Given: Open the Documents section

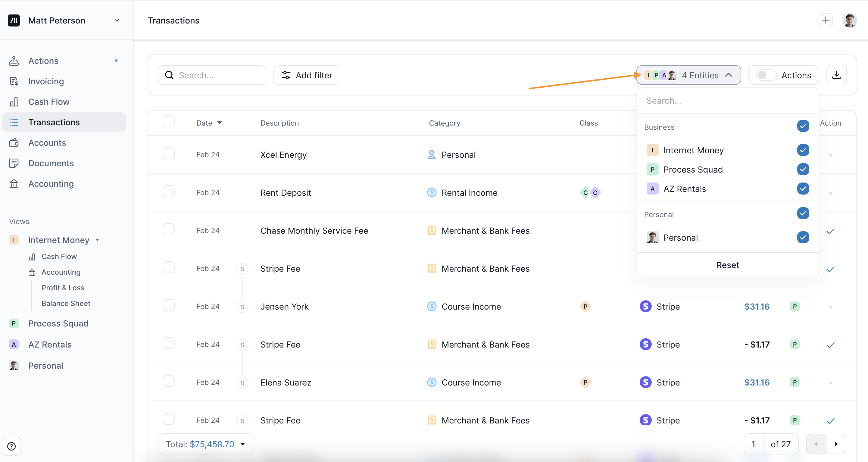Looking at the screenshot, I should 51,163.
